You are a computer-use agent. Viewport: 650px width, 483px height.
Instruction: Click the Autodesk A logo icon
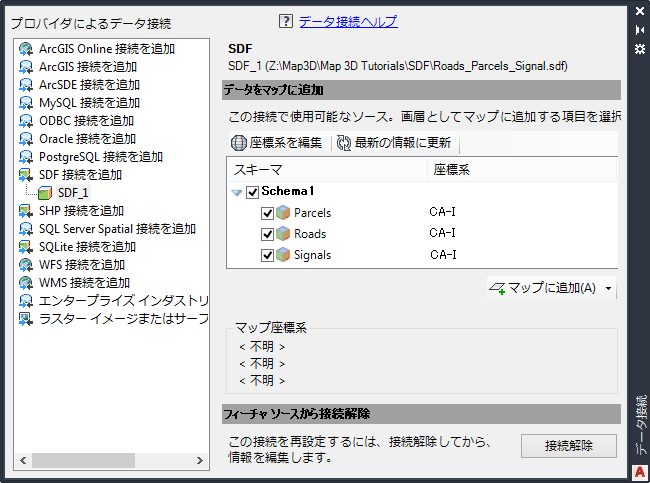click(x=640, y=472)
